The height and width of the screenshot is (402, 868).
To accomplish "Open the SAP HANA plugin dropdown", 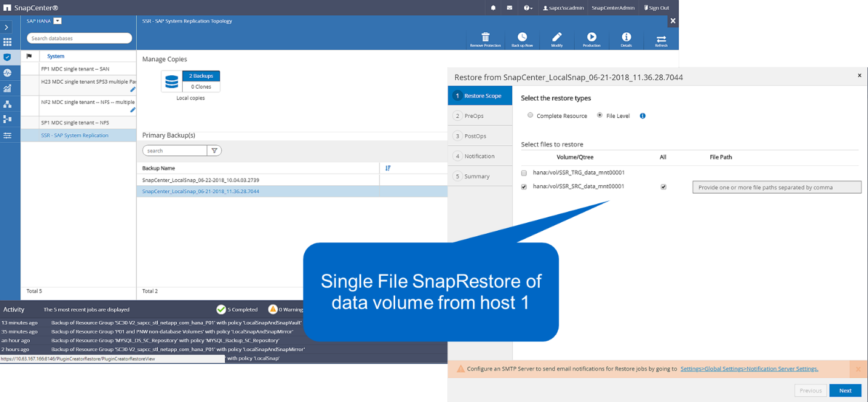I will (58, 21).
